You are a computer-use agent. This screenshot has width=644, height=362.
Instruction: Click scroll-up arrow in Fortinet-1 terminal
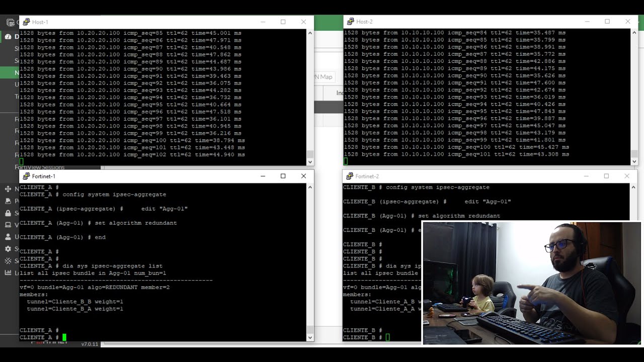coord(310,187)
